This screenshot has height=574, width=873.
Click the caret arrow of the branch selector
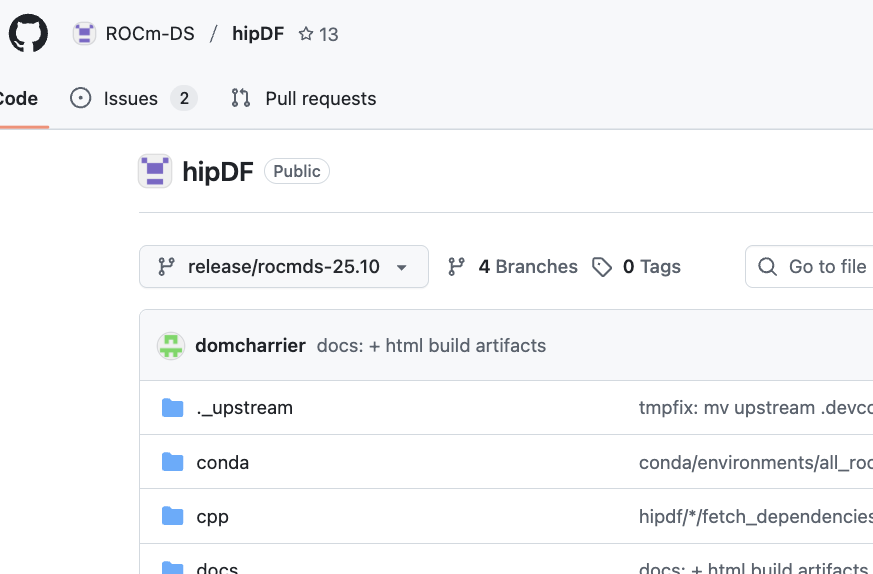pyautogui.click(x=401, y=267)
